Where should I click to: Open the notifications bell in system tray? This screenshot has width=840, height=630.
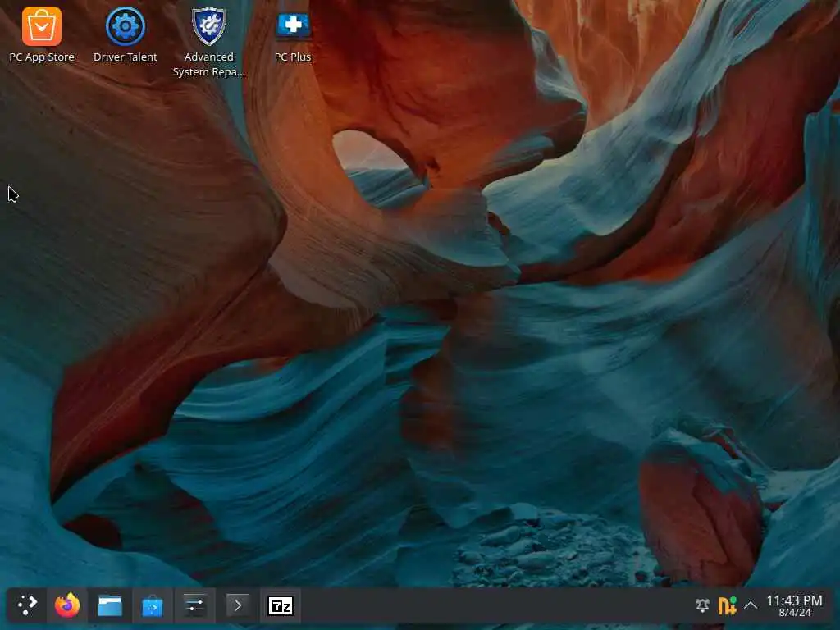coord(702,605)
